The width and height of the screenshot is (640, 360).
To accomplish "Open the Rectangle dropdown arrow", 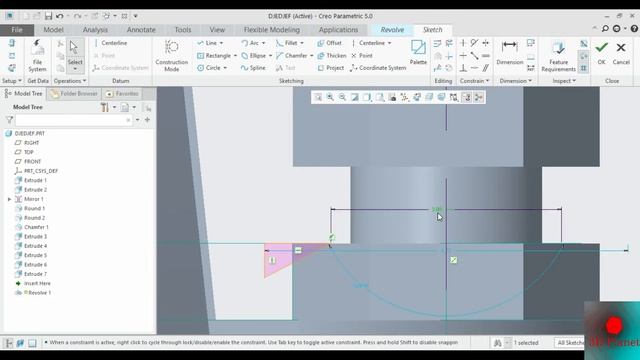I will pos(235,56).
